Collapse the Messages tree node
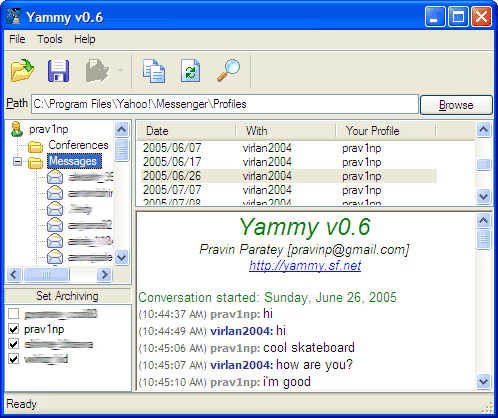Viewport: 498px width, 418px height. (x=17, y=162)
